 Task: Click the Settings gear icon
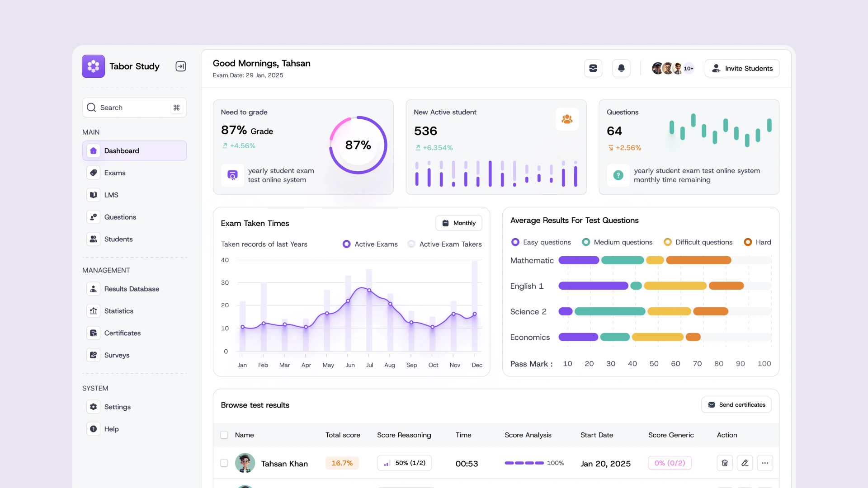point(93,407)
